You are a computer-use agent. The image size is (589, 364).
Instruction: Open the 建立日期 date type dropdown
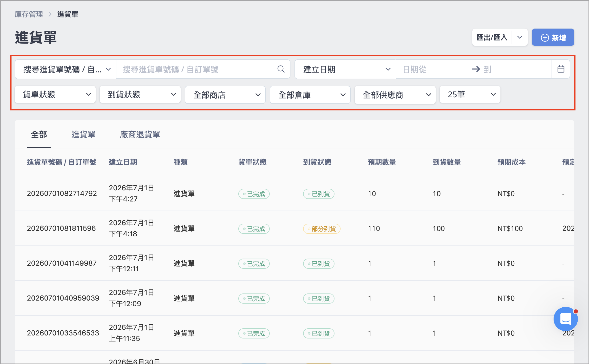click(x=345, y=69)
